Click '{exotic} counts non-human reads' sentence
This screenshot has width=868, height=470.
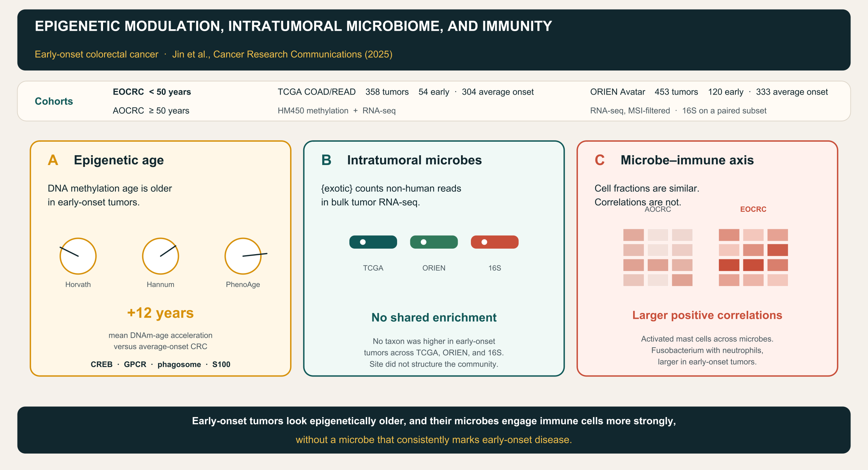[391, 188]
